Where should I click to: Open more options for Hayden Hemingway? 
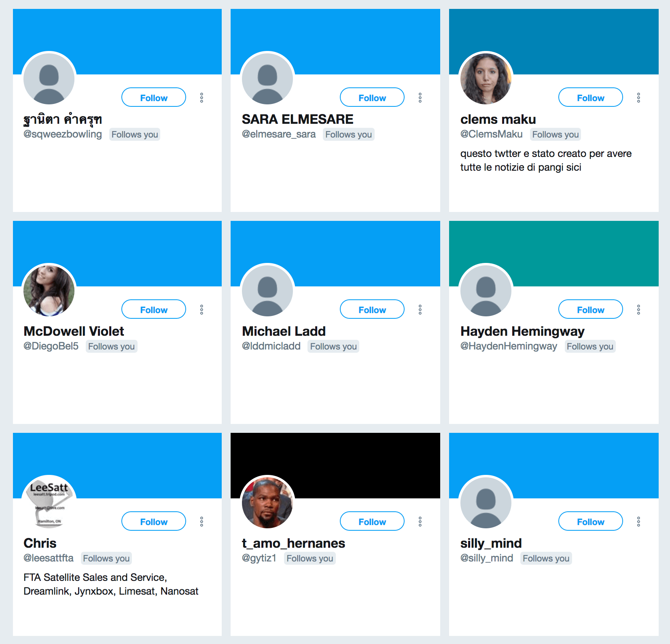pos(638,309)
